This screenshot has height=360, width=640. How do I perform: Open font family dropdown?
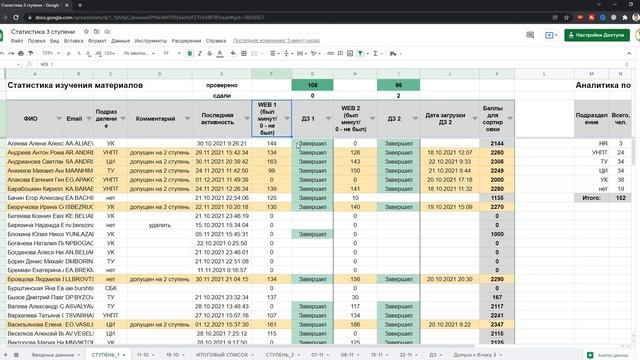click(139, 53)
